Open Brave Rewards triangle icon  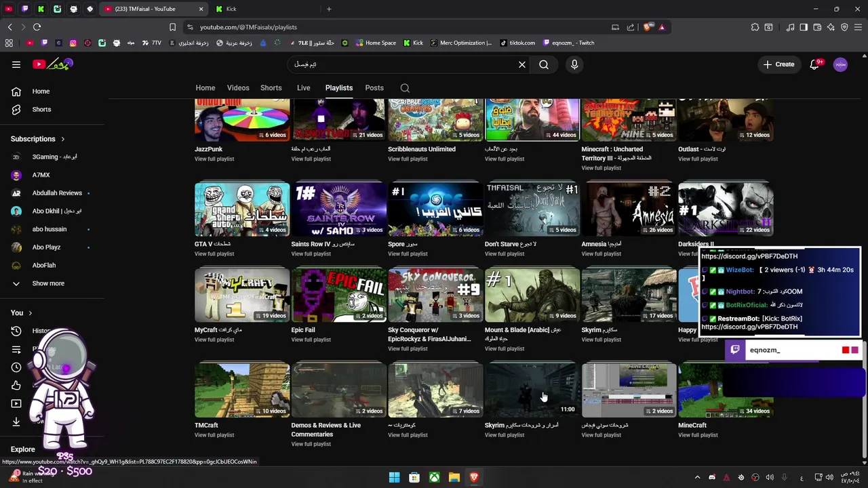tap(662, 27)
